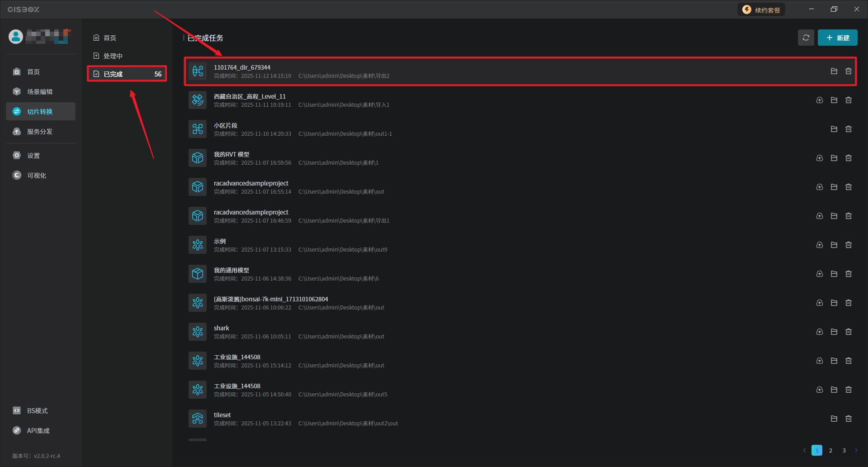Image resolution: width=868 pixels, height=467 pixels.
Task: Click the upload icon on the shark row
Action: tap(819, 332)
